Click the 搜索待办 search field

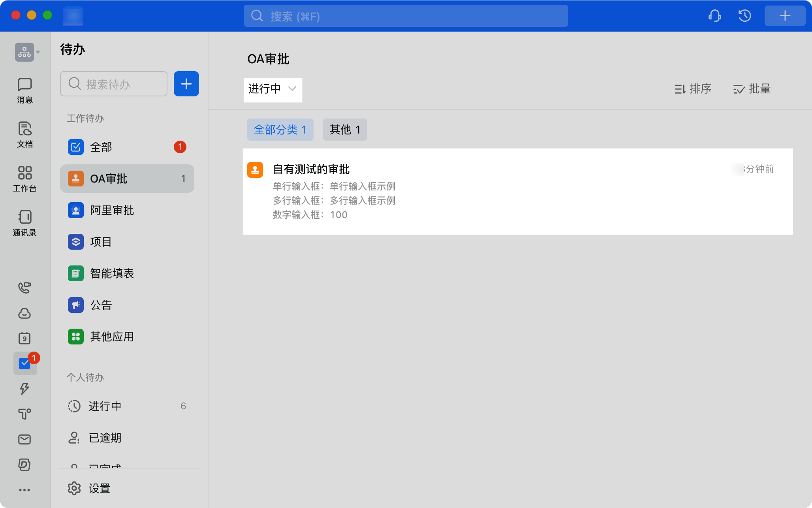coord(114,84)
